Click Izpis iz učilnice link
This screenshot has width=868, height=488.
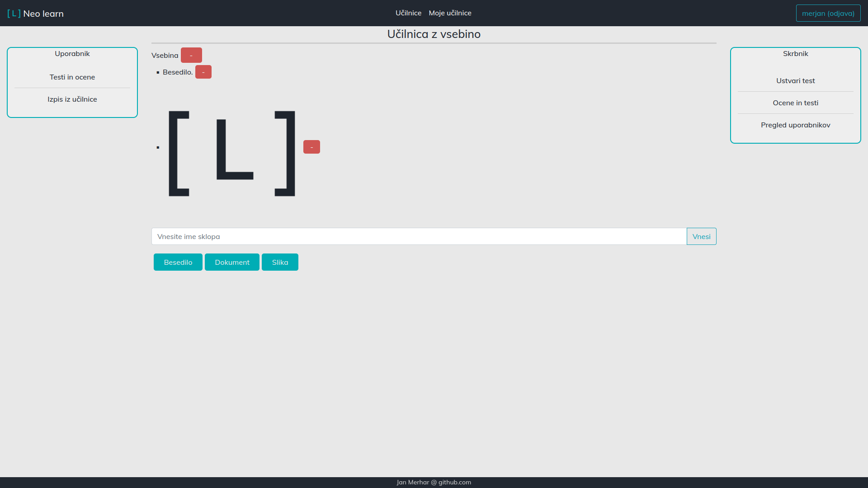(72, 99)
